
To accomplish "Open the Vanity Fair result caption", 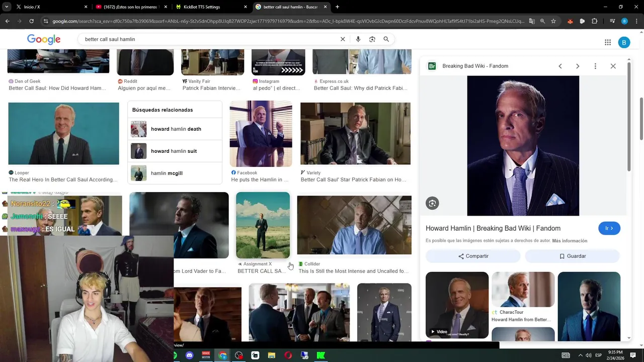I will click(211, 88).
